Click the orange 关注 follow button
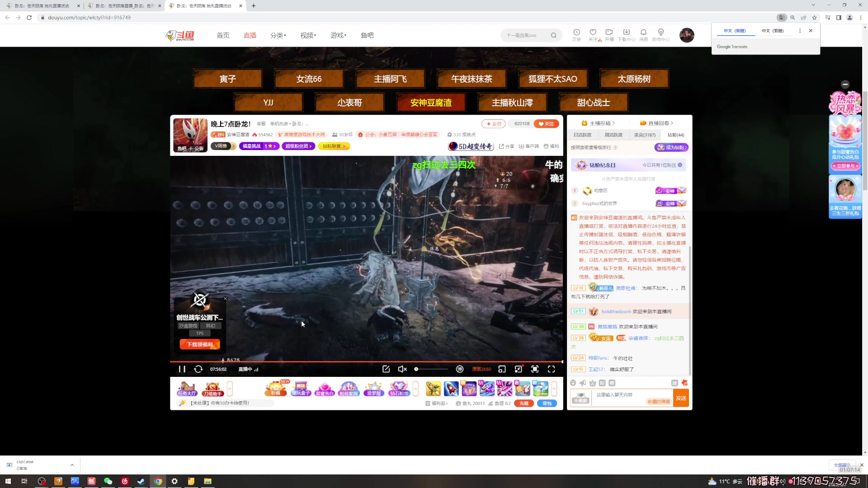The image size is (868, 488). point(546,124)
